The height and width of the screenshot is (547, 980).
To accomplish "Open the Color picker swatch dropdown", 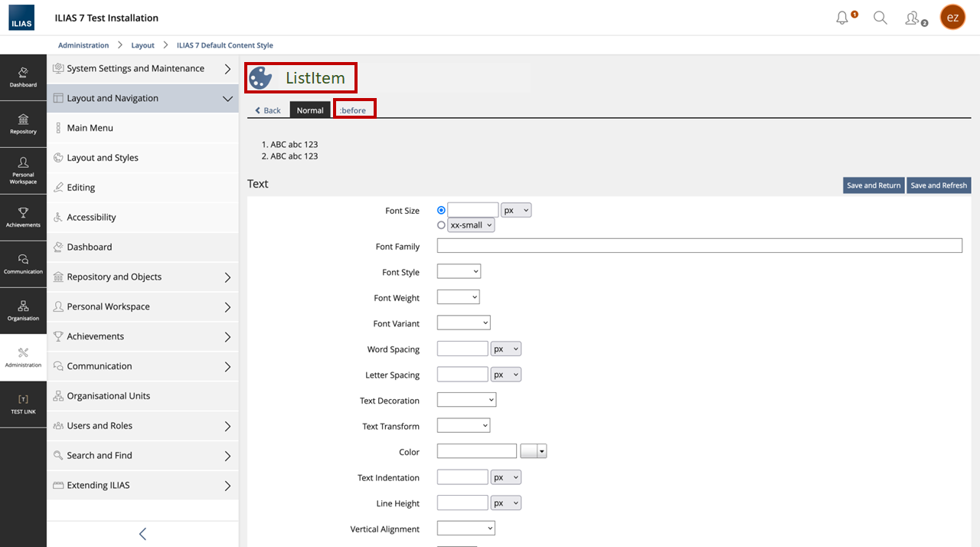I will 534,452.
